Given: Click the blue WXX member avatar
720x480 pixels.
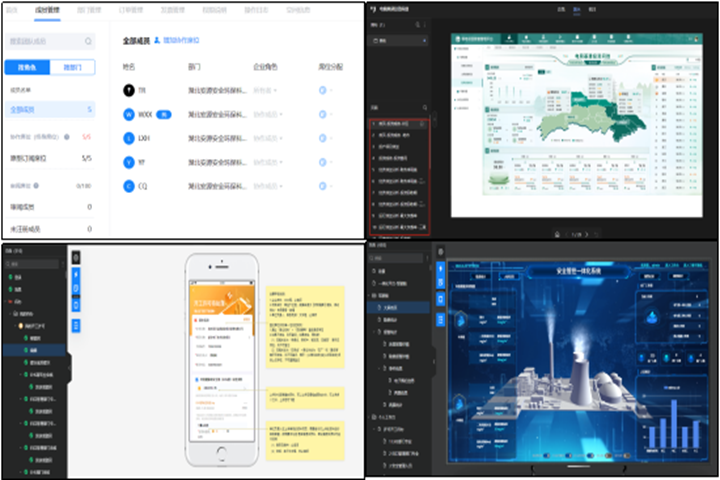Looking at the screenshot, I should (128, 114).
